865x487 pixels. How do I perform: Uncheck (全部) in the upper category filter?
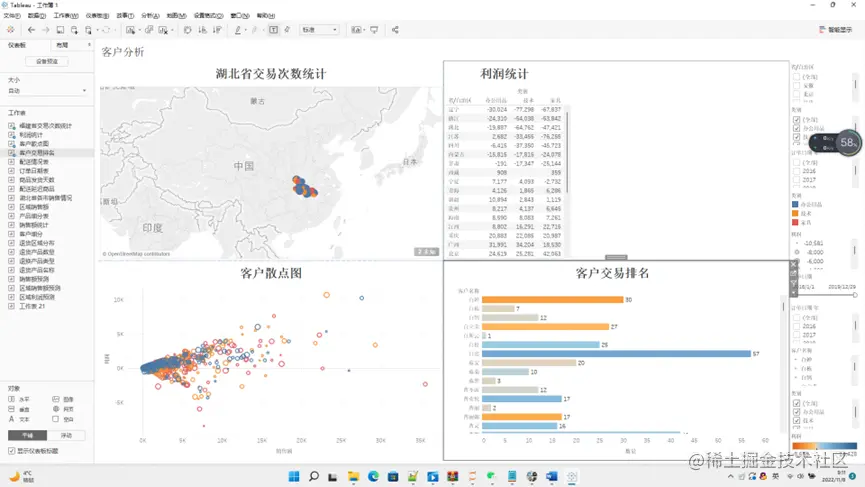click(x=797, y=120)
